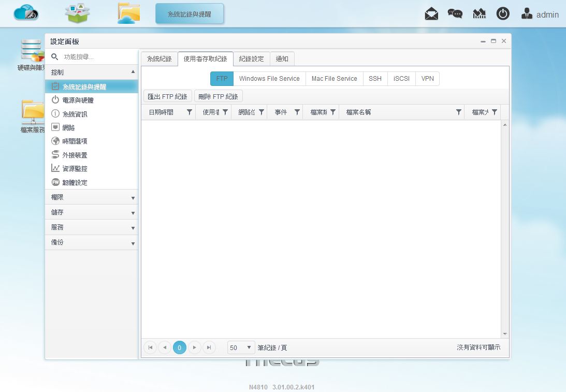Click the 刪除 FTP 紀錄 button
The image size is (566, 392).
pos(219,96)
